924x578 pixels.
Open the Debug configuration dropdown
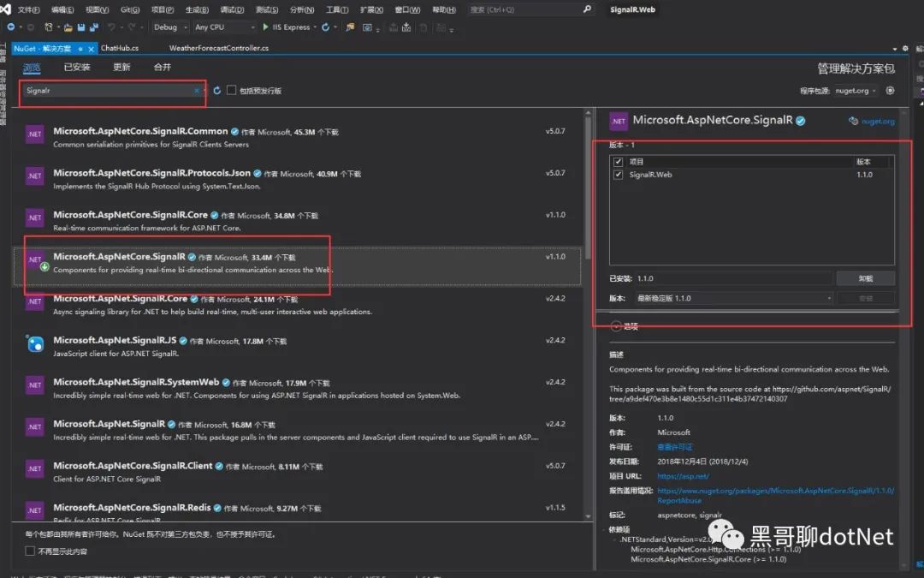coord(170,27)
